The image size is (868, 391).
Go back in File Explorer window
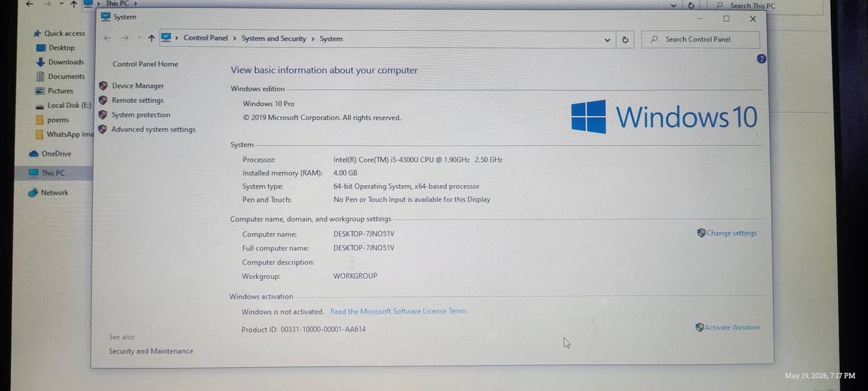pyautogui.click(x=29, y=4)
